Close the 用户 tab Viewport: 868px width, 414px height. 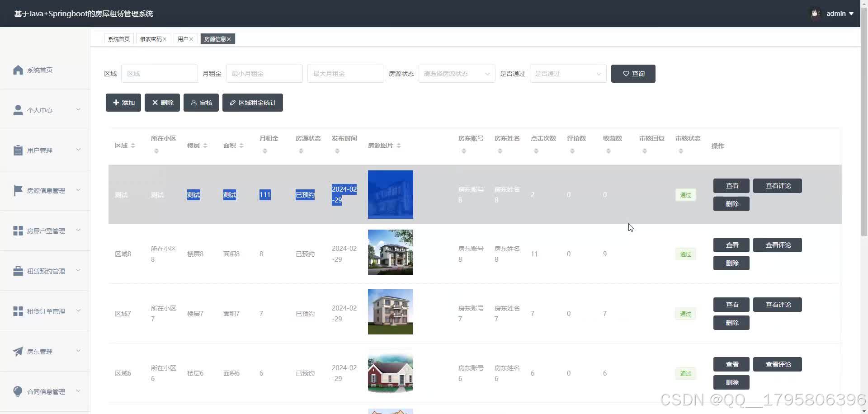click(191, 39)
